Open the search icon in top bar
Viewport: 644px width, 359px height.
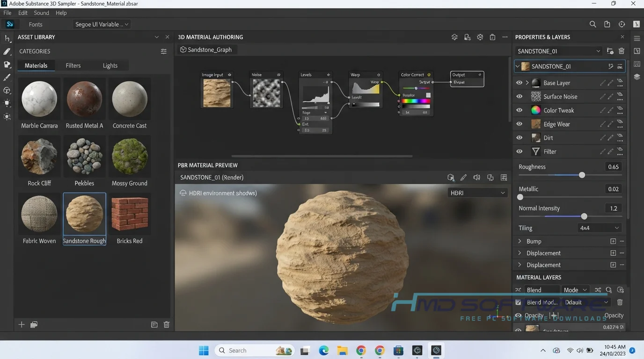[x=593, y=24]
